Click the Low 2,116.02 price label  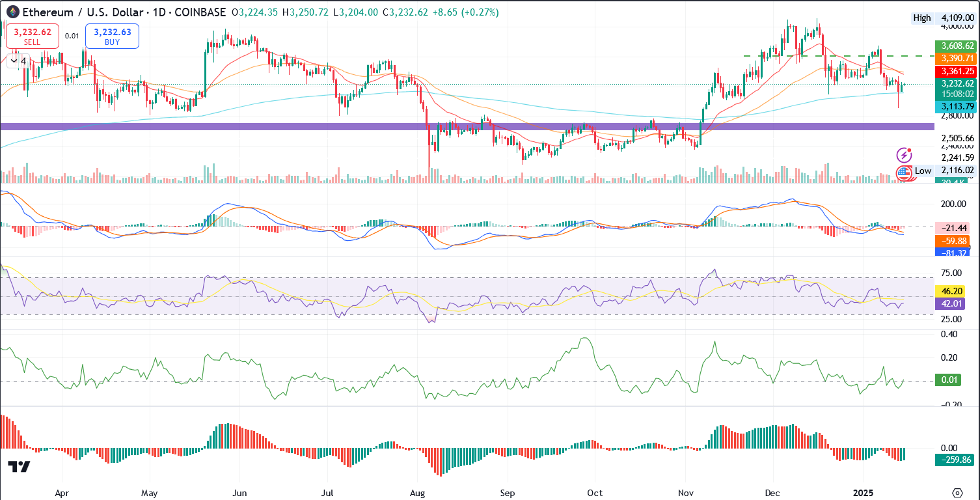[944, 171]
